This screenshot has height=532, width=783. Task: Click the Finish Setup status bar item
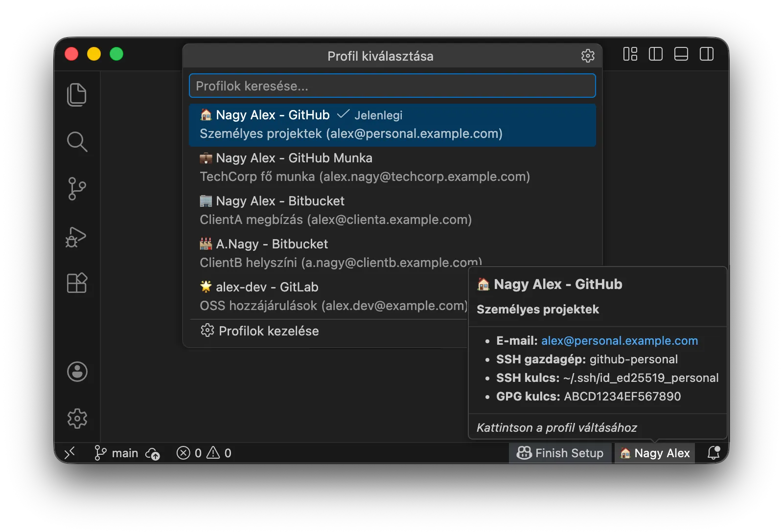click(x=560, y=453)
